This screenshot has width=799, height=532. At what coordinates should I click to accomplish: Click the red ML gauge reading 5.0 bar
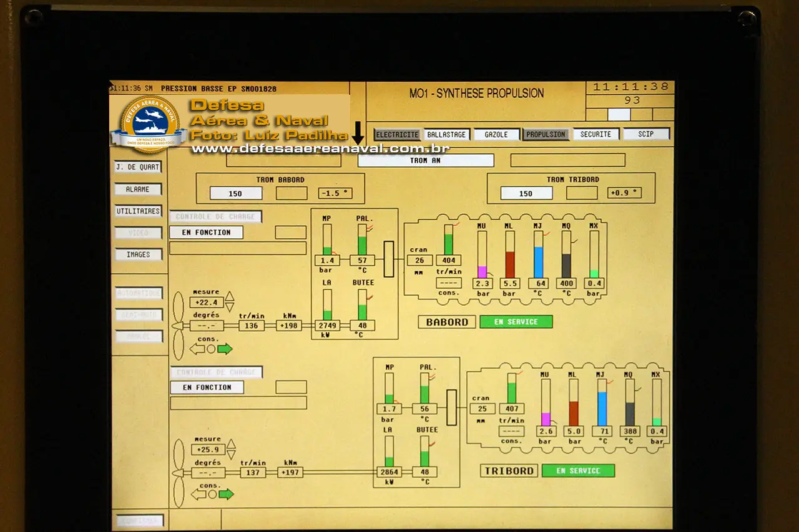(574, 402)
